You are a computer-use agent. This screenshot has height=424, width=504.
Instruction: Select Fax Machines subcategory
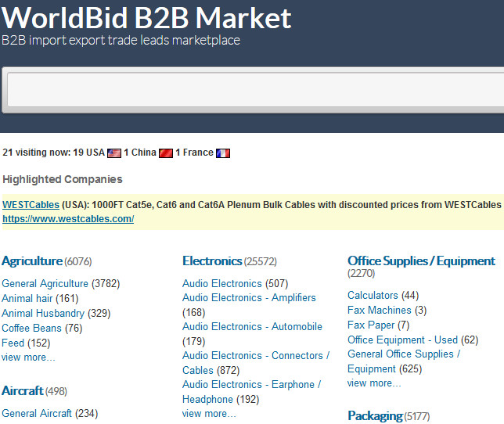(380, 311)
